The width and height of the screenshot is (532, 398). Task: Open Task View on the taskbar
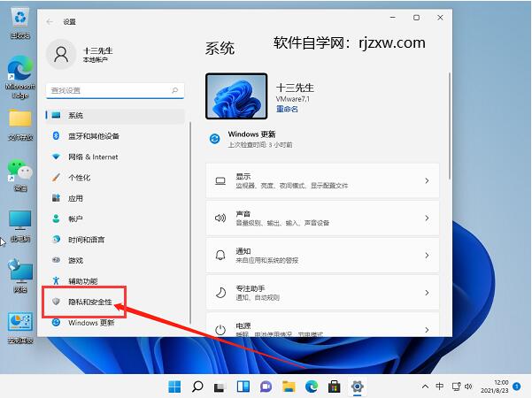tap(220, 387)
